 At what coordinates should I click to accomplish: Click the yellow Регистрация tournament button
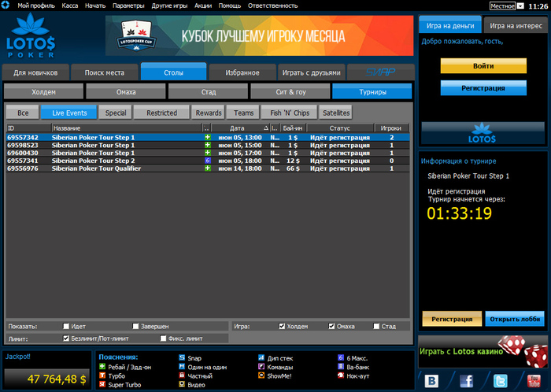pos(452,319)
